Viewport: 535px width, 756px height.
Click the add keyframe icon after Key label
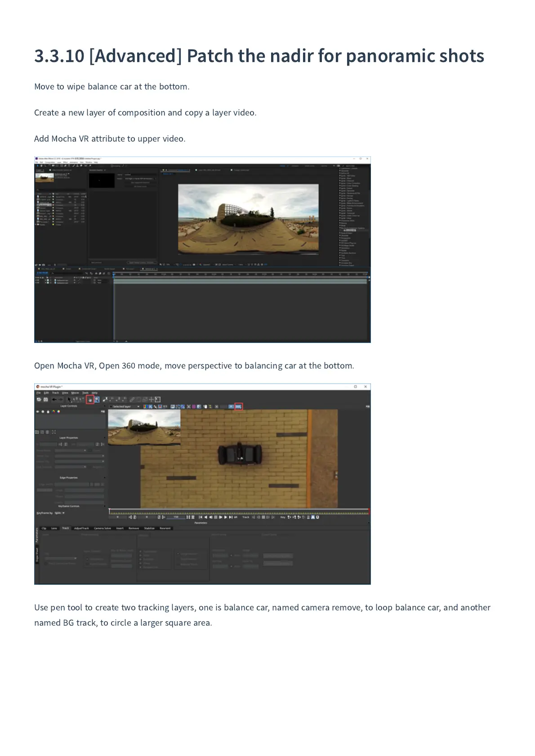(289, 517)
